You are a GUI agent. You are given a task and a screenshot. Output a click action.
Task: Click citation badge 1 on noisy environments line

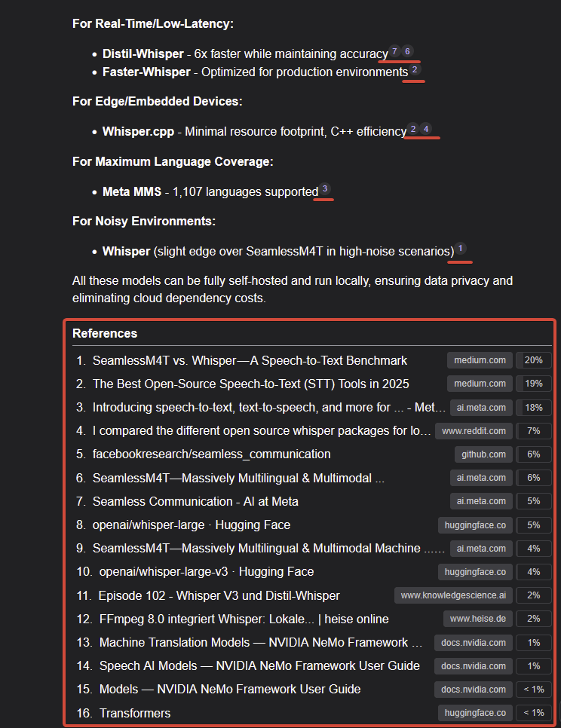pos(461,249)
